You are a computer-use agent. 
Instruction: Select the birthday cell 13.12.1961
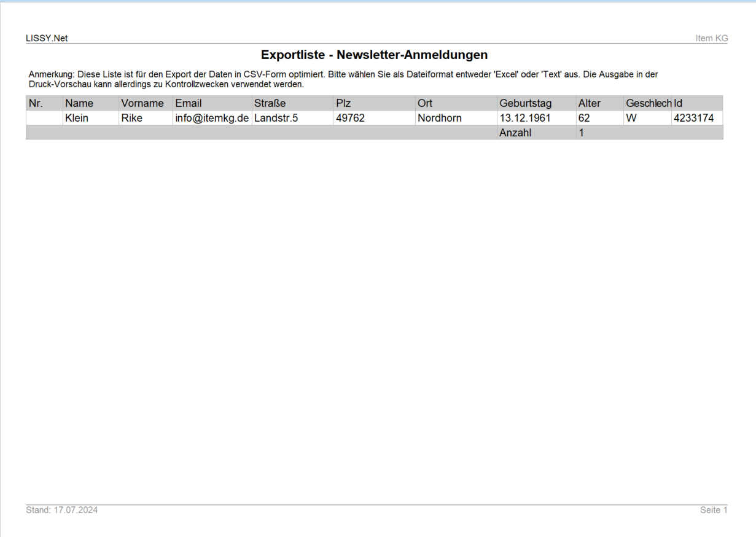point(537,118)
